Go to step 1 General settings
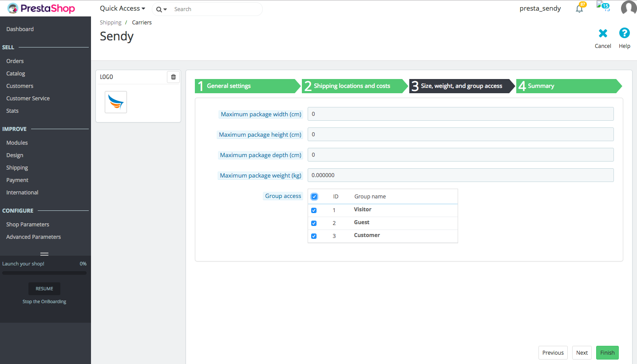This screenshot has height=364, width=637. [248, 86]
